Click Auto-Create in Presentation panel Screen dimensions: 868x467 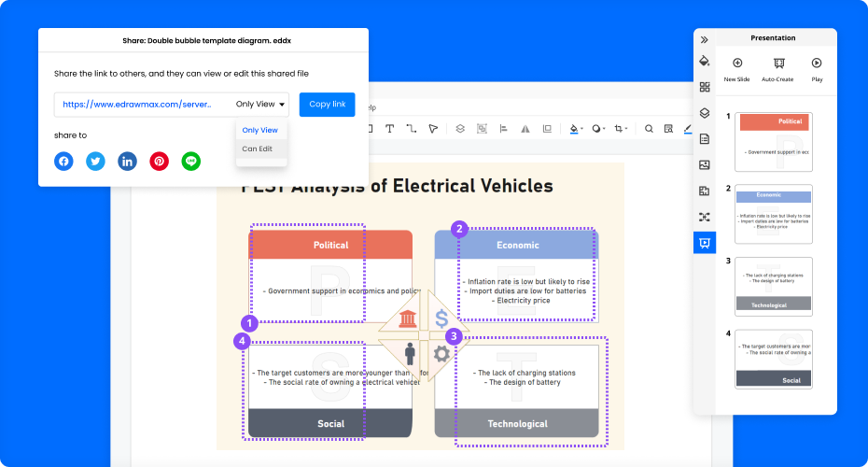777,68
